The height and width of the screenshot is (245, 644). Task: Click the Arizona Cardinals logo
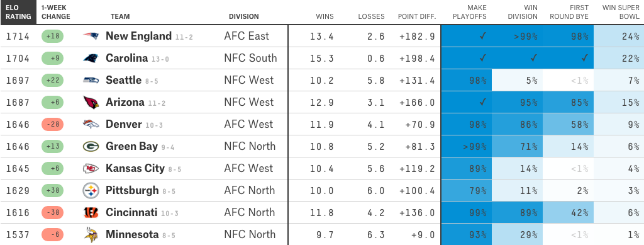tap(91, 103)
